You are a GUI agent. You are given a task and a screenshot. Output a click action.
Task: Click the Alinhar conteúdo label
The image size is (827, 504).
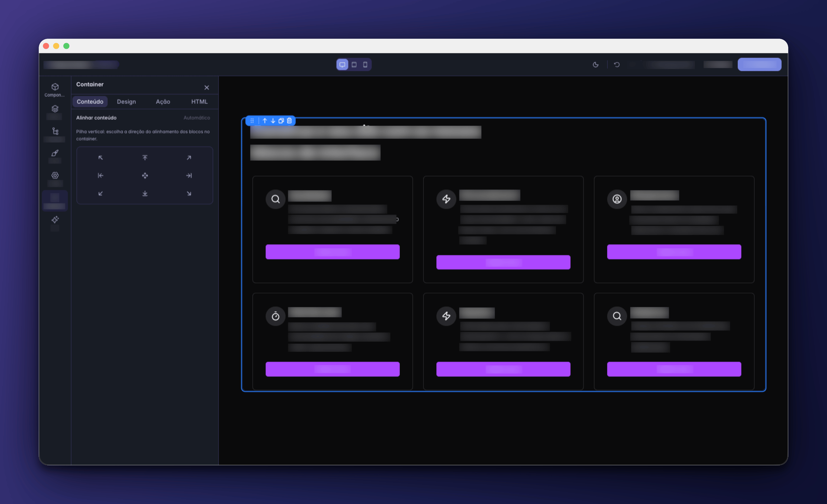pos(96,118)
